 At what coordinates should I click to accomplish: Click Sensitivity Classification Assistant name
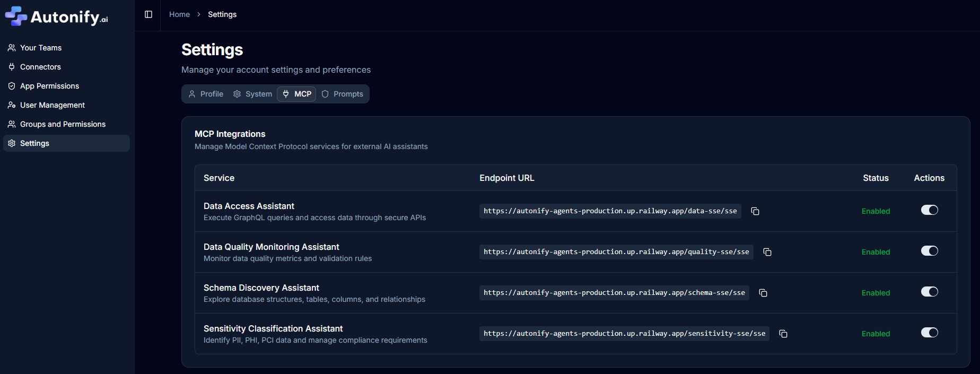pos(273,328)
